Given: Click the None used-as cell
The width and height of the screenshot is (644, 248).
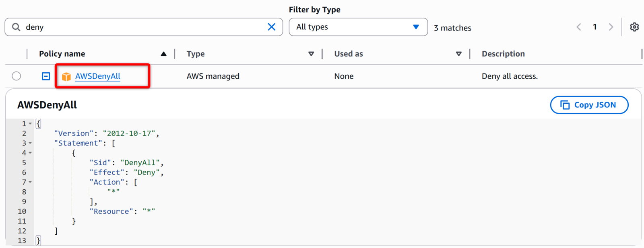Looking at the screenshot, I should tap(344, 76).
